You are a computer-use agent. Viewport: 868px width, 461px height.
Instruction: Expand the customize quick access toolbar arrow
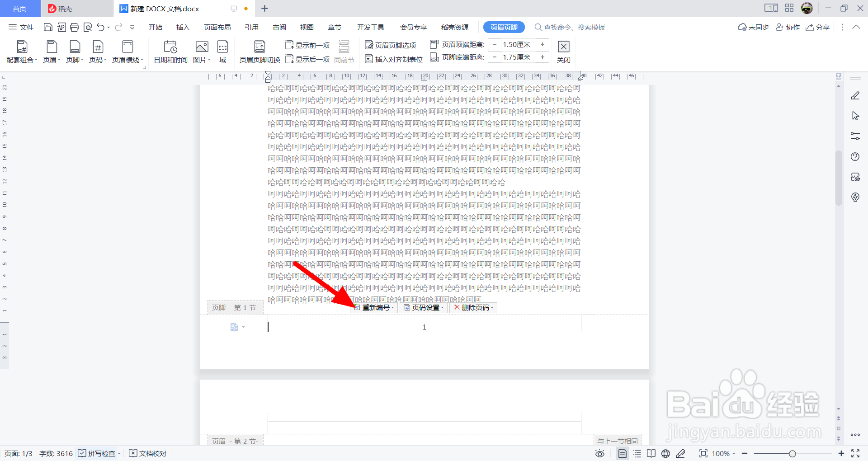click(x=132, y=28)
